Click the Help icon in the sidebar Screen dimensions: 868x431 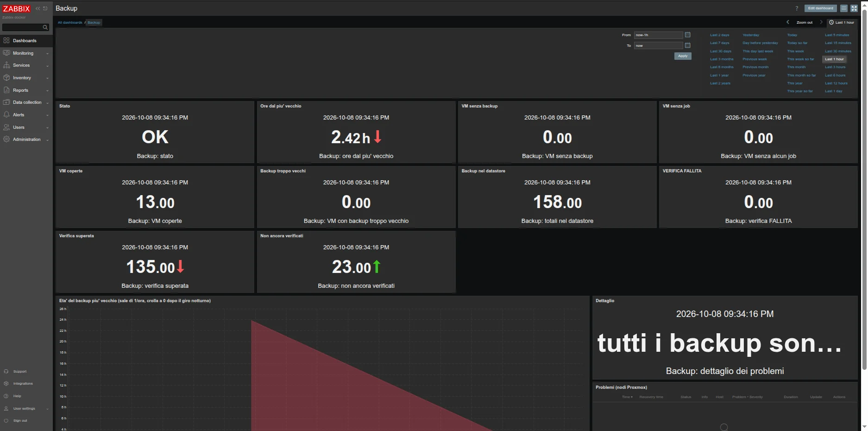tap(6, 396)
